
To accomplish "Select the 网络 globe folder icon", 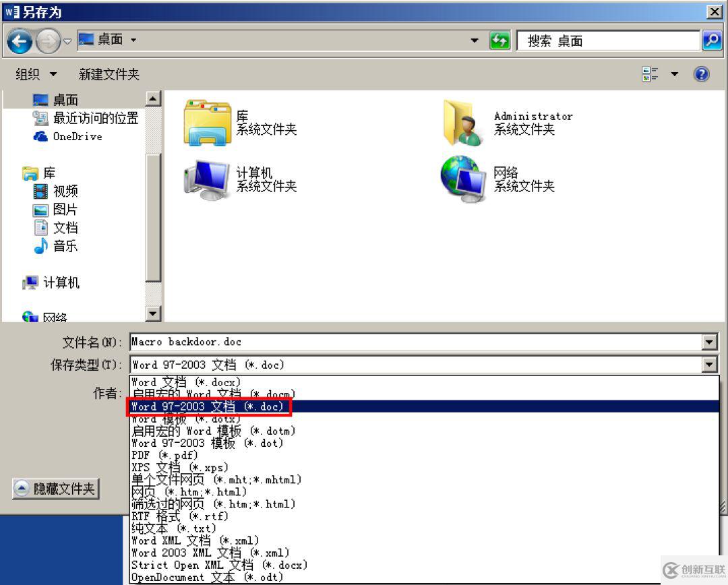I will pyautogui.click(x=464, y=179).
